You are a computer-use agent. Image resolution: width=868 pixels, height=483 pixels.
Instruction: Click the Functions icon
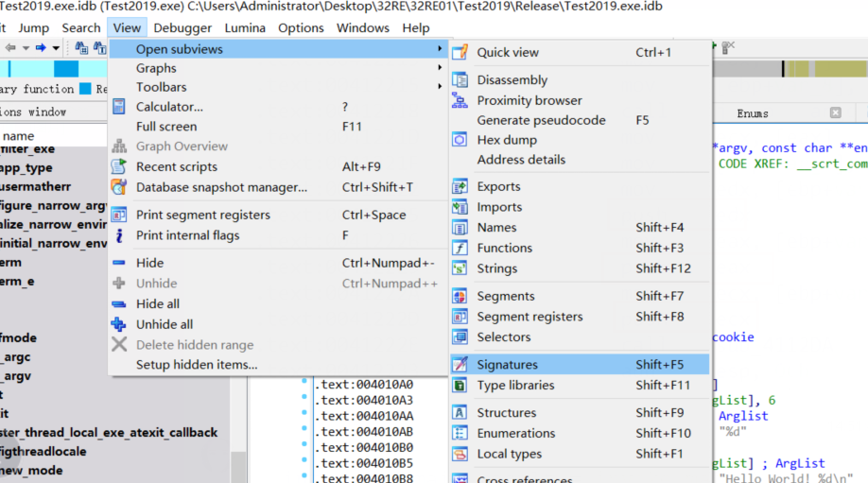pyautogui.click(x=460, y=248)
